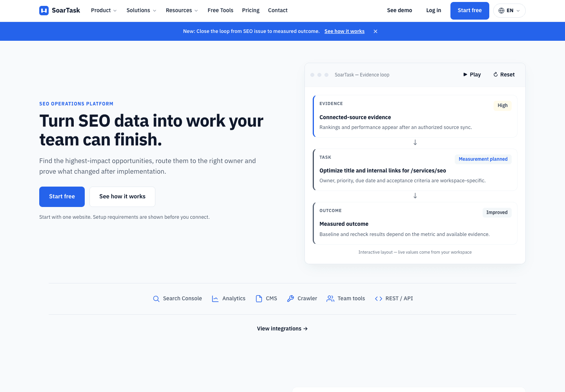Click the hero Start free button
565x392 pixels.
(62, 197)
